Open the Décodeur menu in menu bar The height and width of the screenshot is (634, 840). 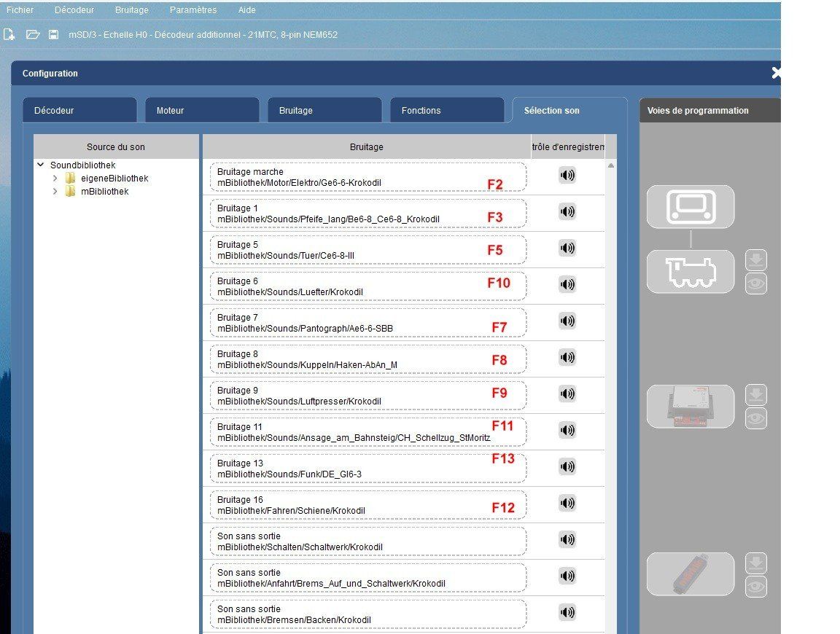74,10
